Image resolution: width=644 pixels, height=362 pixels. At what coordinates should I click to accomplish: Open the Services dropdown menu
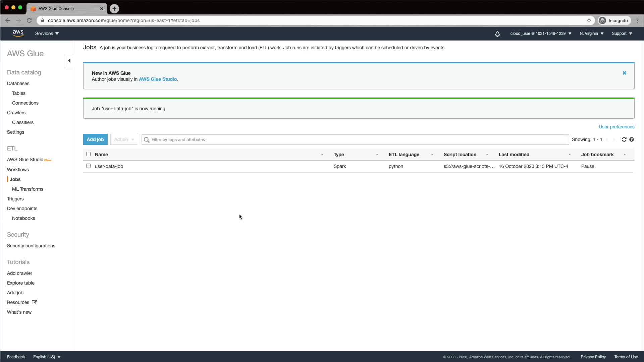coord(47,34)
